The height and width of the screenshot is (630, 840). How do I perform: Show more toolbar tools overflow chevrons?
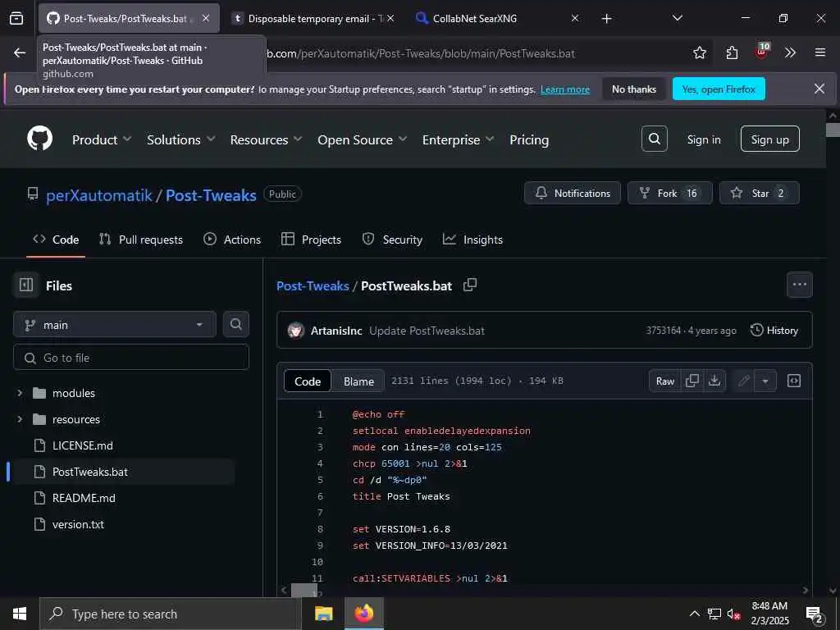tap(790, 52)
